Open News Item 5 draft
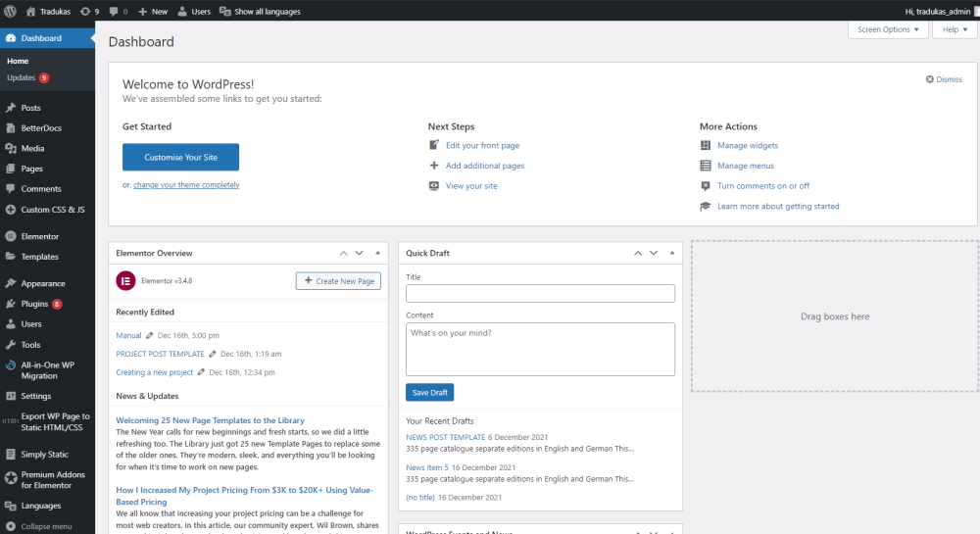The width and height of the screenshot is (980, 534). point(427,467)
